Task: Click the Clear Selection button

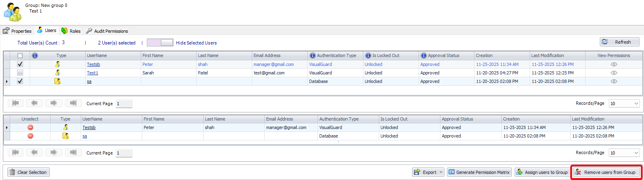Action: point(28,172)
